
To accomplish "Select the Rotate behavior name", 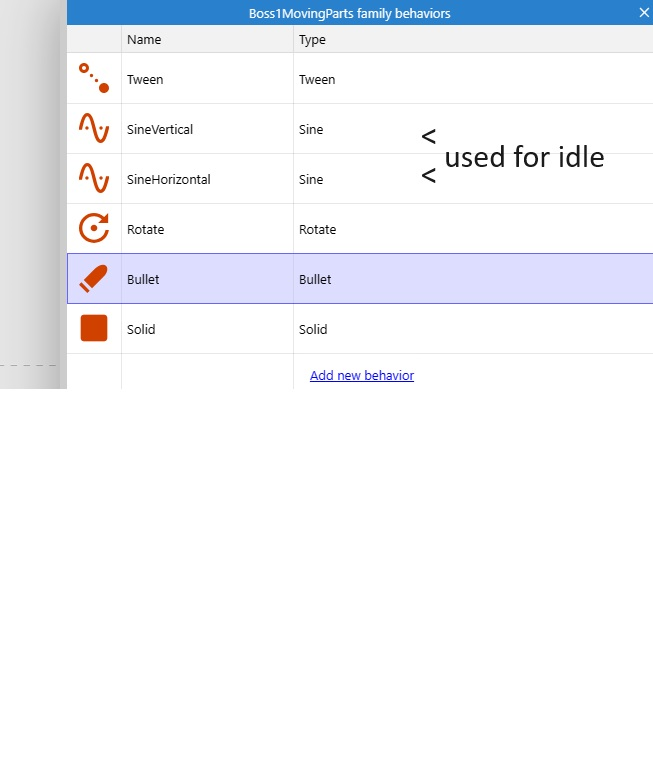I will pyautogui.click(x=145, y=230).
